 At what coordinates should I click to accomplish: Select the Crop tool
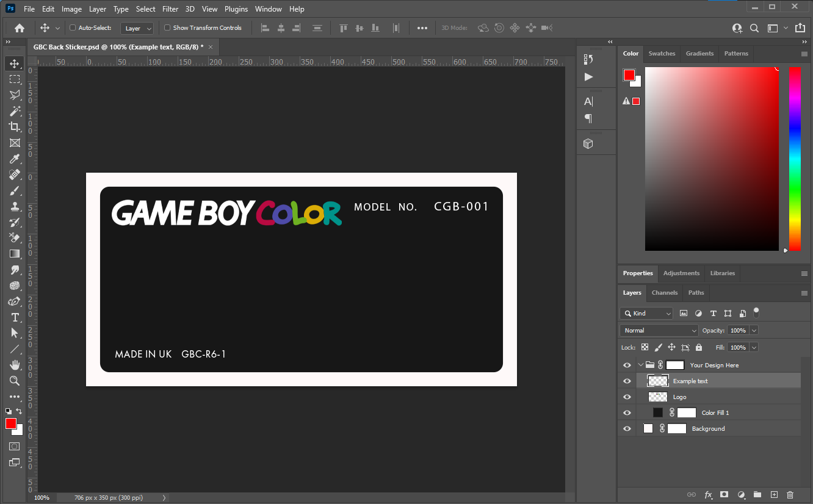pos(15,127)
